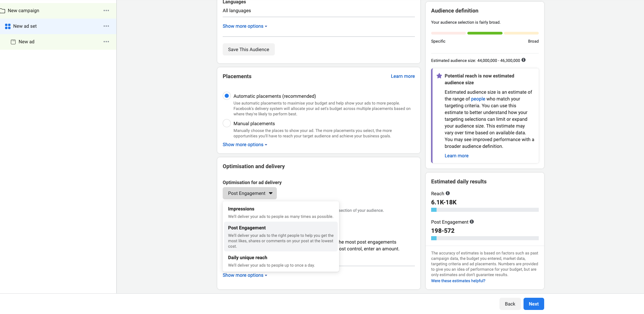The height and width of the screenshot is (314, 644).
Task: Select Manual placements radio button
Action: pyautogui.click(x=227, y=123)
